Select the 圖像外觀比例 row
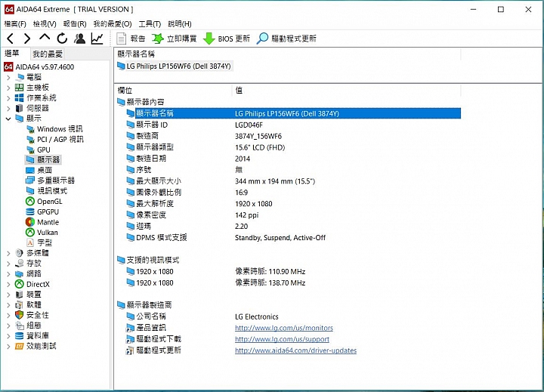This screenshot has width=544, height=392. (x=292, y=193)
